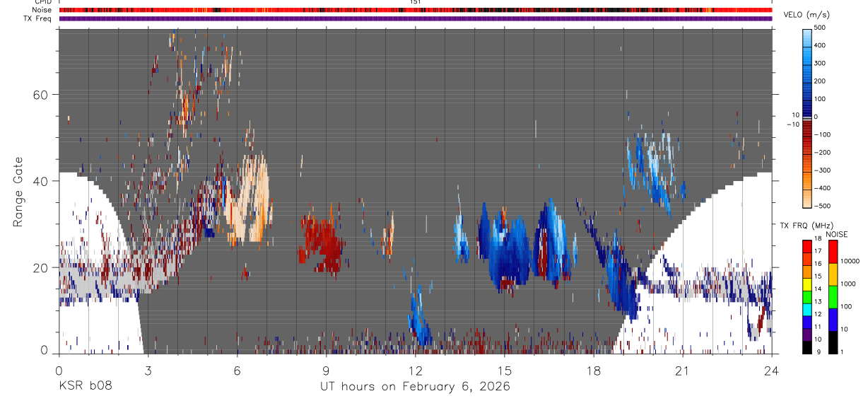Click the 'UT hours on February 6, 2026' axis title
868x401 pixels.
(416, 386)
